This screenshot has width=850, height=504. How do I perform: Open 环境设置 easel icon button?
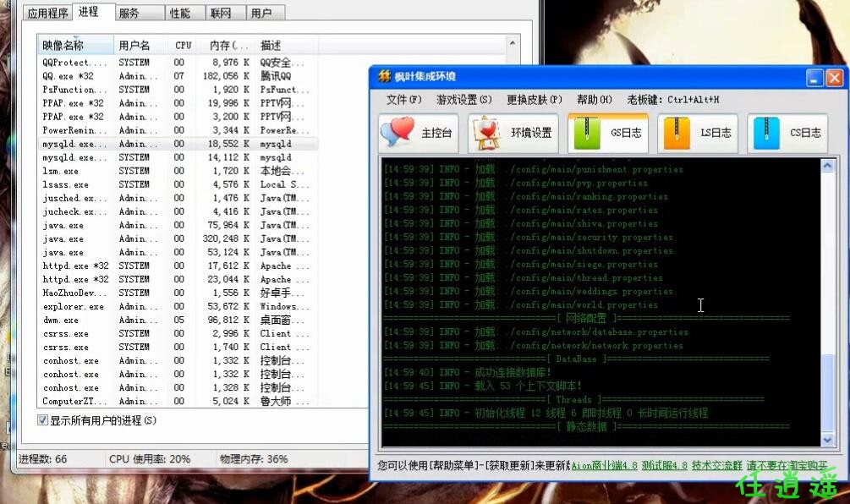coord(513,133)
